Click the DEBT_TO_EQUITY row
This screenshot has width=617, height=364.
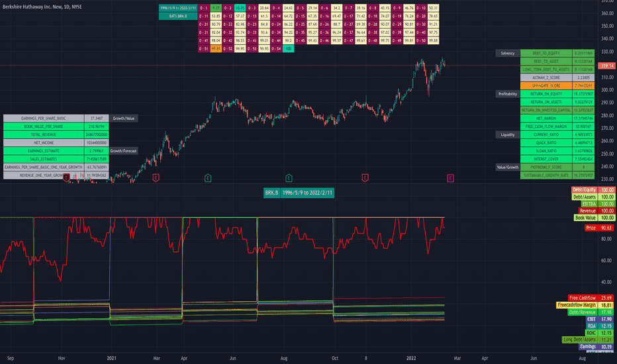(557, 53)
